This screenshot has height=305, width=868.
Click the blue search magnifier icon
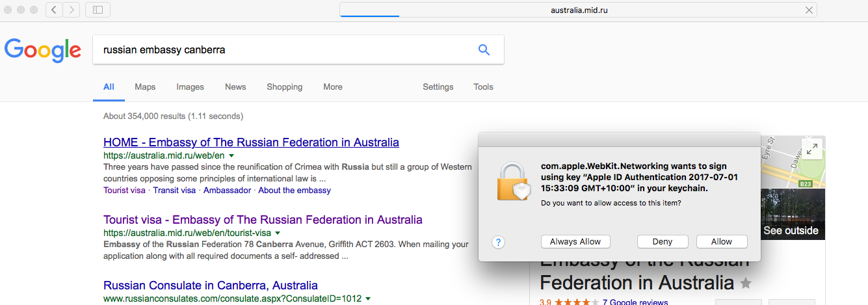tap(484, 49)
